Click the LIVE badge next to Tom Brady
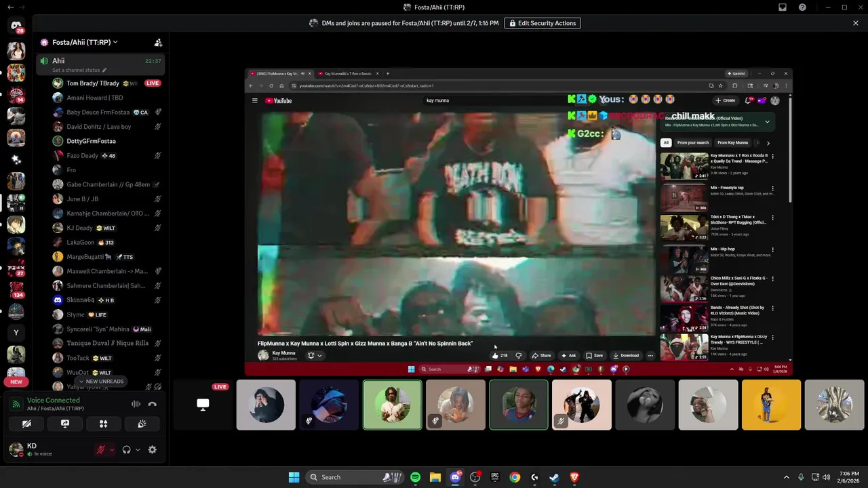 click(153, 83)
